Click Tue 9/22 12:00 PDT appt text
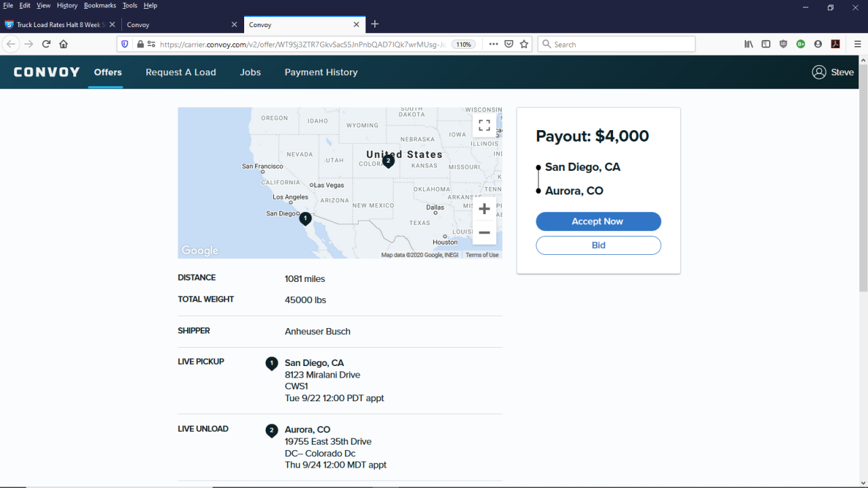 [334, 398]
